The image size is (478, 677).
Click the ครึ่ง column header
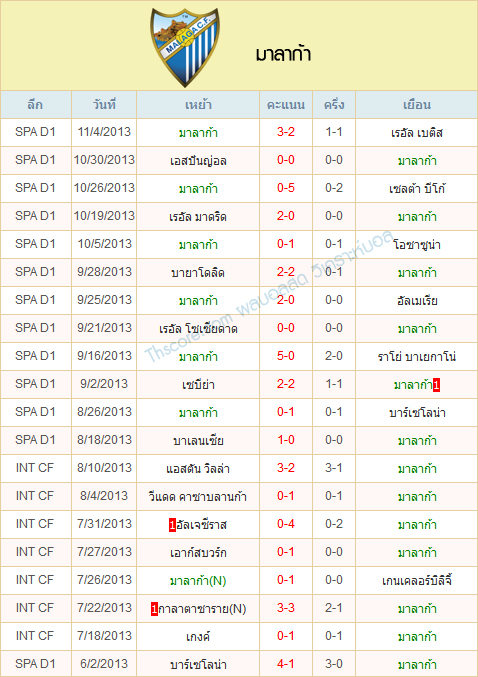pyautogui.click(x=334, y=105)
